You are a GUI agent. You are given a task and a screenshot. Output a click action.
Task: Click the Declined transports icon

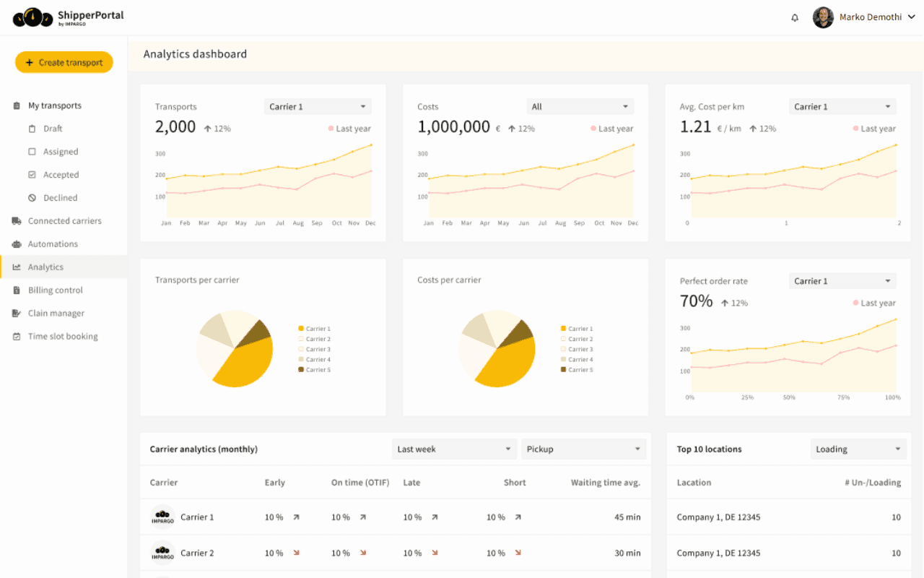[32, 198]
